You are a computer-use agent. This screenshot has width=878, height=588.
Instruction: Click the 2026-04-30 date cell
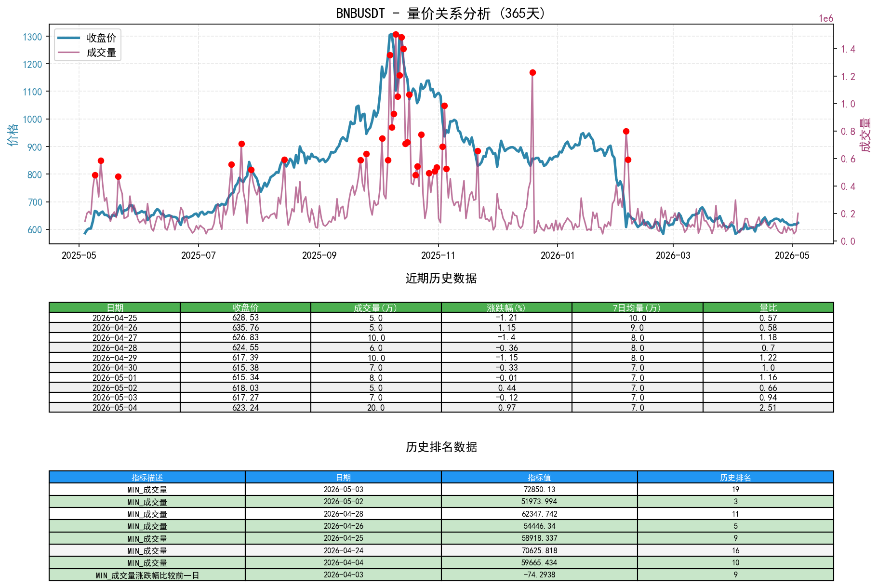[x=115, y=368]
